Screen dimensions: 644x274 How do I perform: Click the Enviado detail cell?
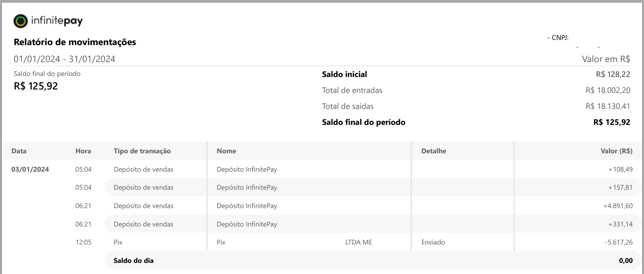click(x=433, y=242)
